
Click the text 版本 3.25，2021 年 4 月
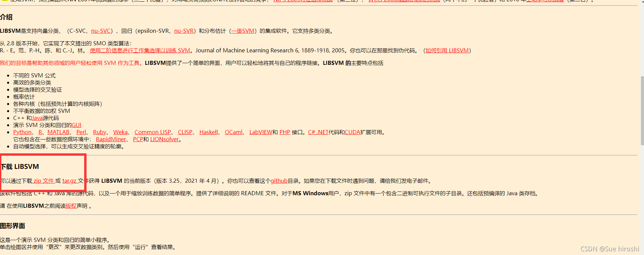click(187, 181)
